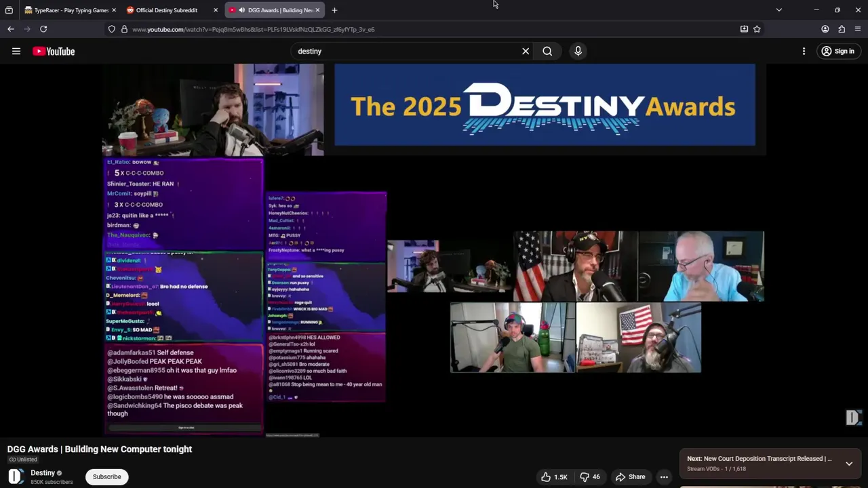Viewport: 868px width, 488px height.
Task: Click the 850K subscribers text
Action: pos(52,483)
